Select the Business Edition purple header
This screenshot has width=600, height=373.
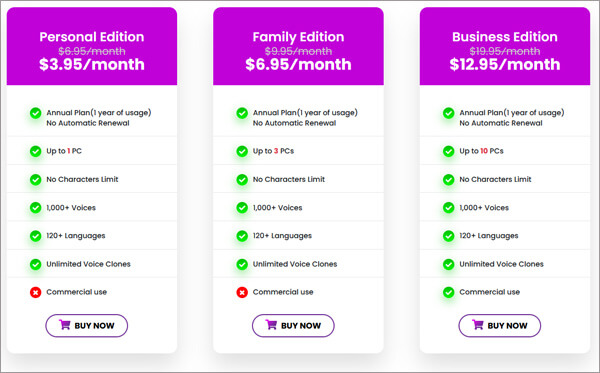[x=505, y=46]
